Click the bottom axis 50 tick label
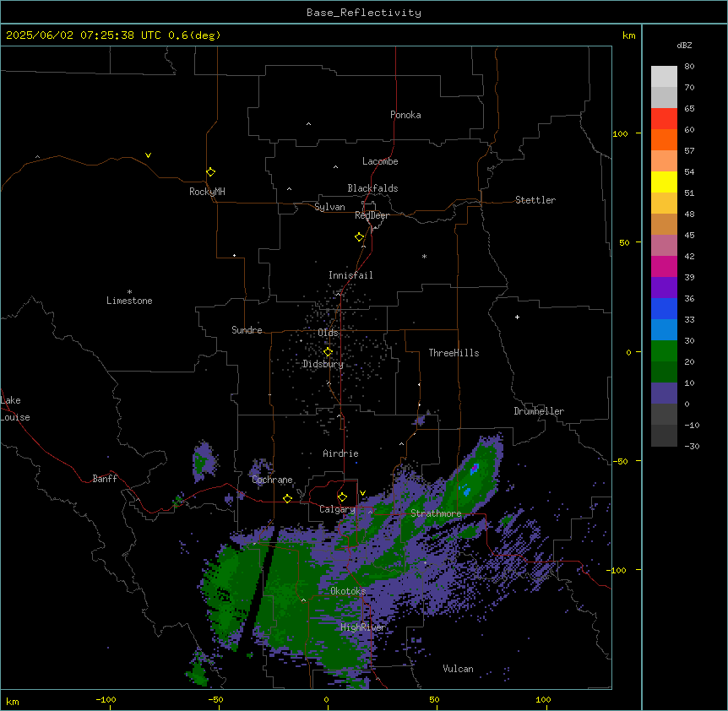Viewport: 728px width, 711px height. [434, 699]
